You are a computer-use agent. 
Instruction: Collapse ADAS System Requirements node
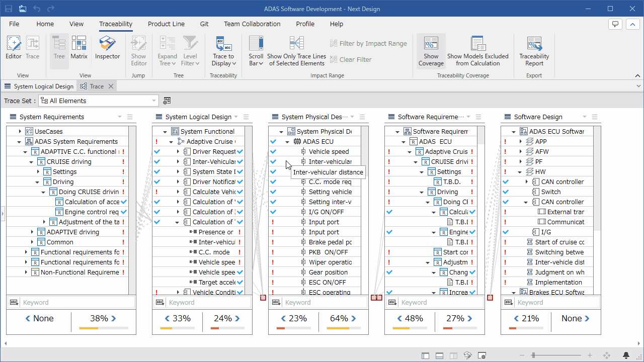pos(20,142)
